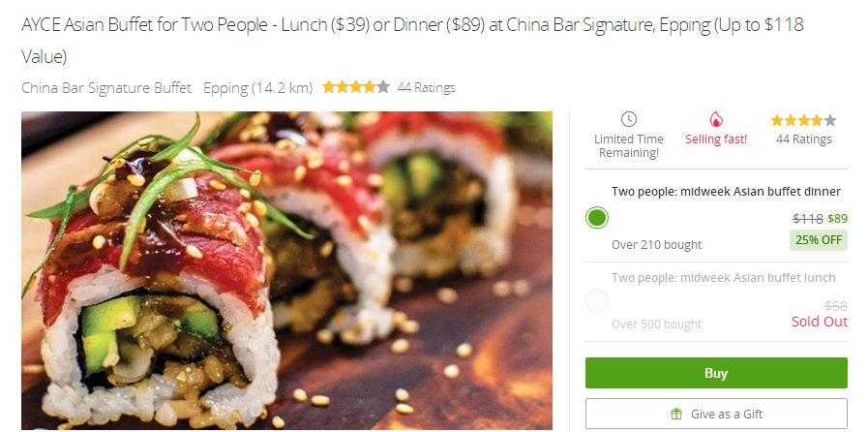
Task: Select the sold out buffet lunch radio button
Action: coord(597,301)
